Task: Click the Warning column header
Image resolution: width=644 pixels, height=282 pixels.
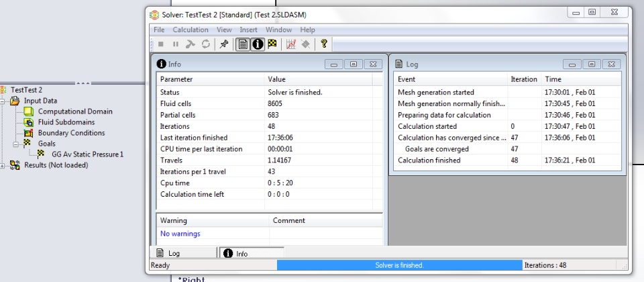Action: pos(213,220)
